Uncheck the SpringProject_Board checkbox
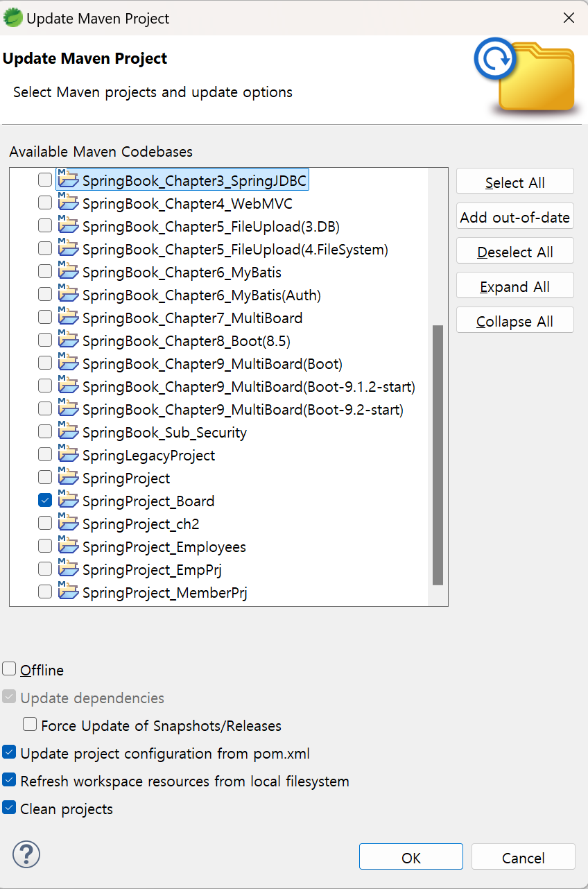 pyautogui.click(x=45, y=500)
